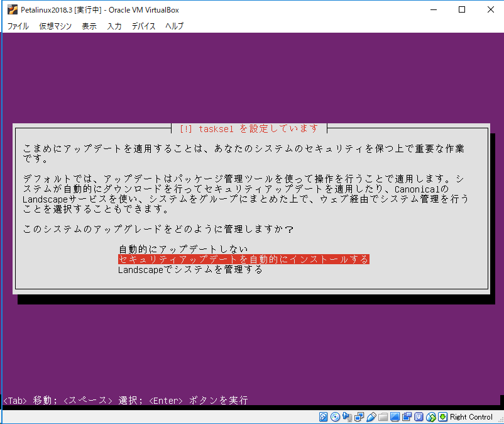Click the USB devices status icon
The height and width of the screenshot is (424, 504).
click(x=371, y=416)
